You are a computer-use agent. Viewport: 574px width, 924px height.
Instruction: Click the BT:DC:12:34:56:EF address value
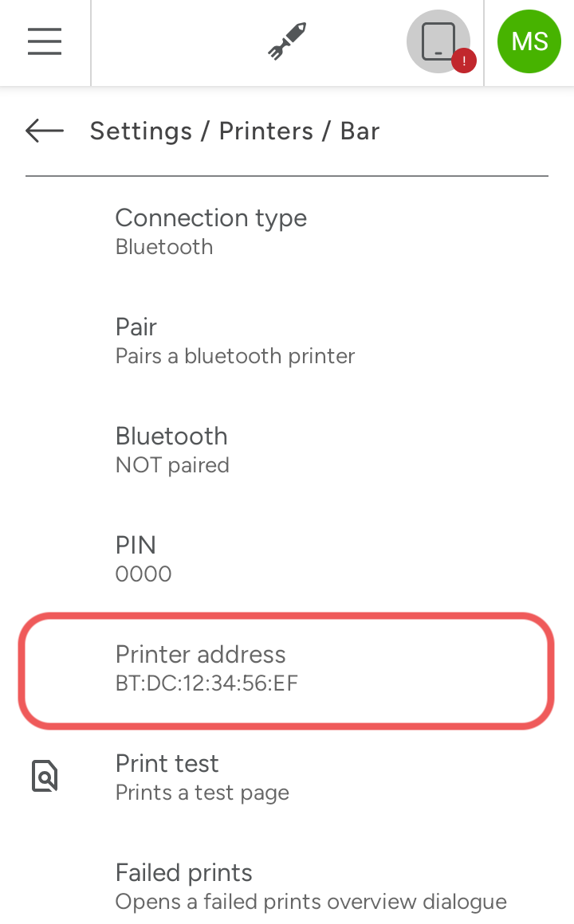tap(206, 683)
